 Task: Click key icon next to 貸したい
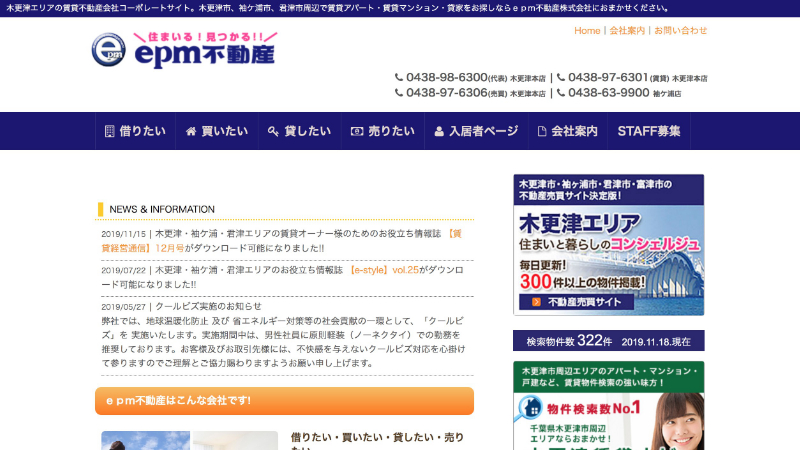pyautogui.click(x=273, y=131)
